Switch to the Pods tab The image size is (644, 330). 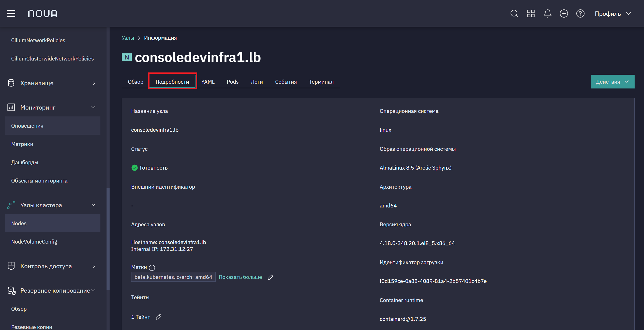coord(233,82)
